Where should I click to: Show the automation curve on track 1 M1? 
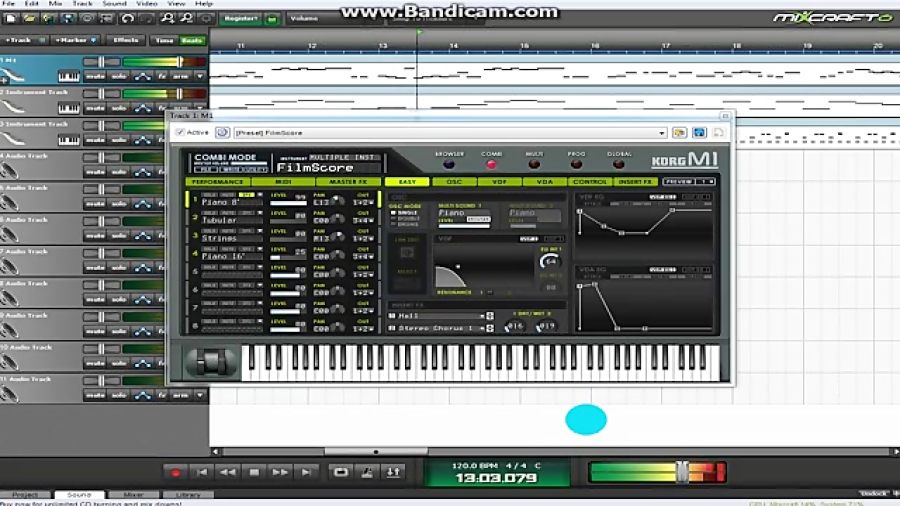(x=142, y=76)
